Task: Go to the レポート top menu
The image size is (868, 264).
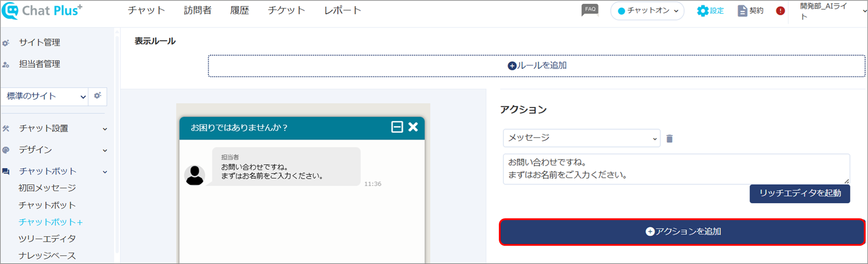Action: tap(342, 10)
